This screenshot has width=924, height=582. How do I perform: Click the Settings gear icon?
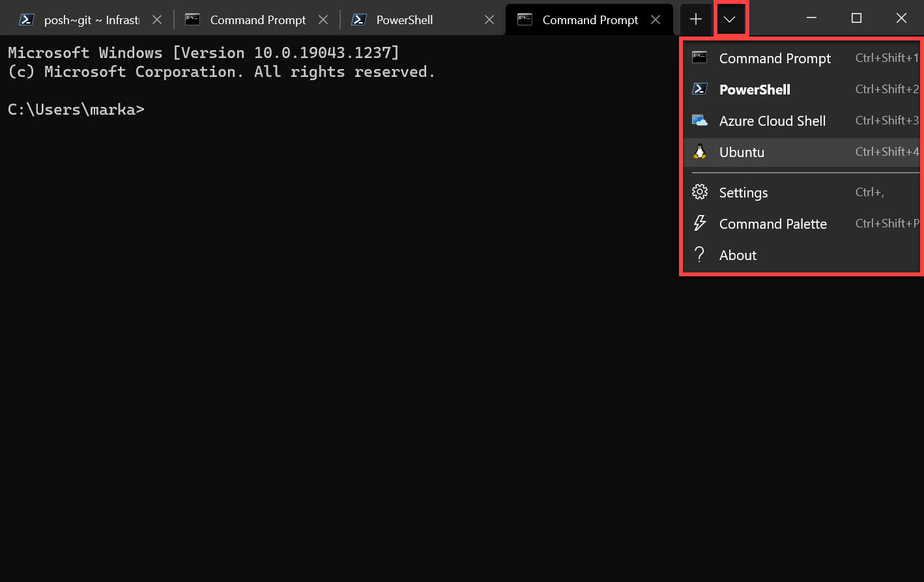(x=700, y=192)
